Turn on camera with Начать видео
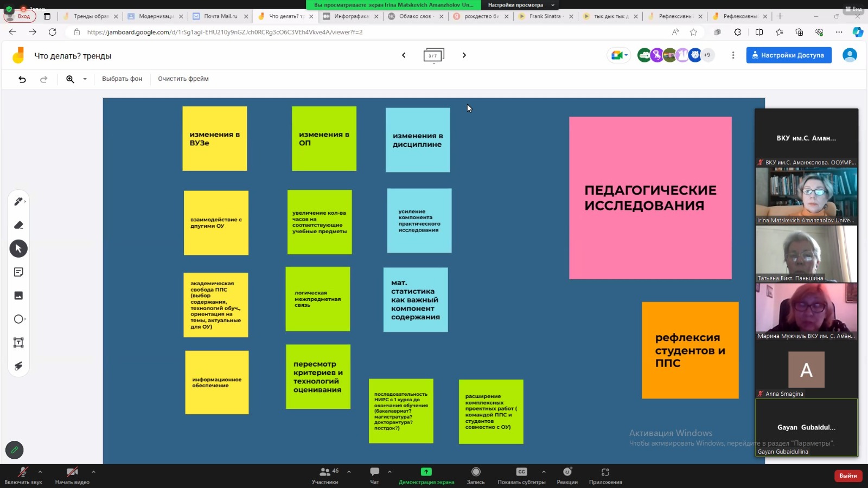Image resolution: width=868 pixels, height=488 pixels. (72, 475)
